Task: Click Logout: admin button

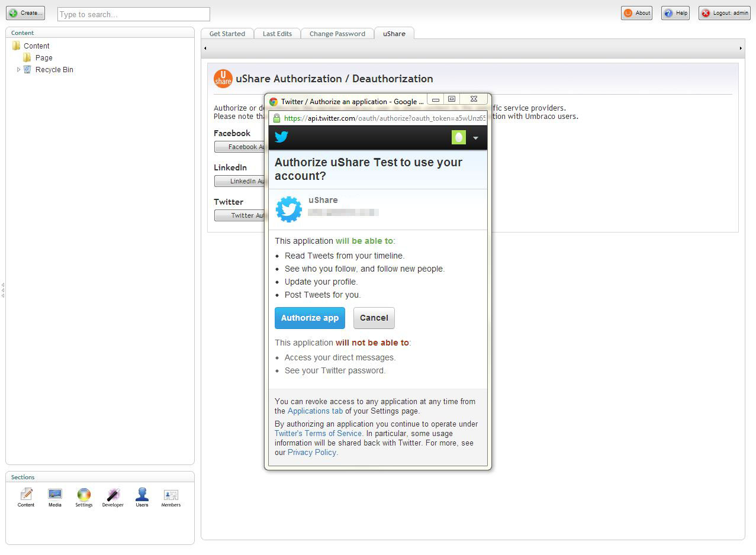Action: [725, 13]
